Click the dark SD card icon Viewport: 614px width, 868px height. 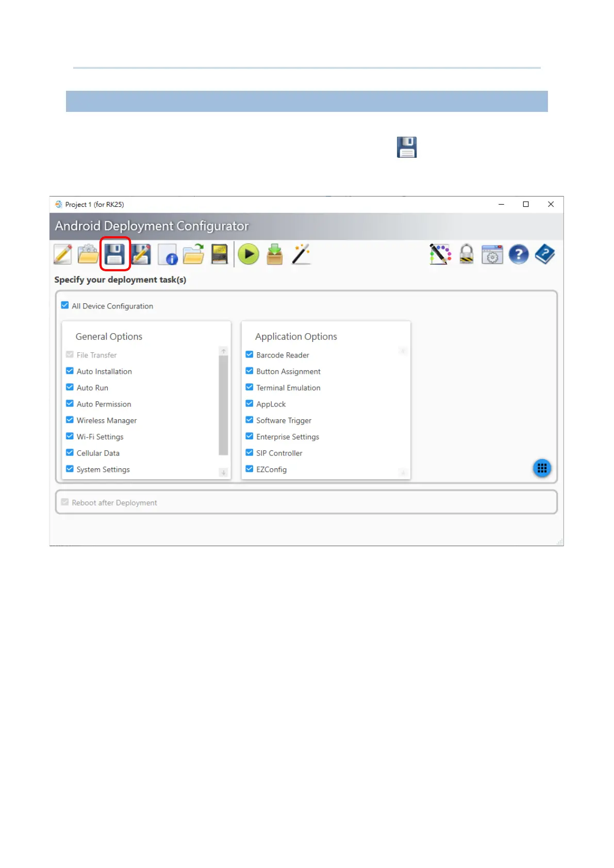pyautogui.click(x=220, y=254)
